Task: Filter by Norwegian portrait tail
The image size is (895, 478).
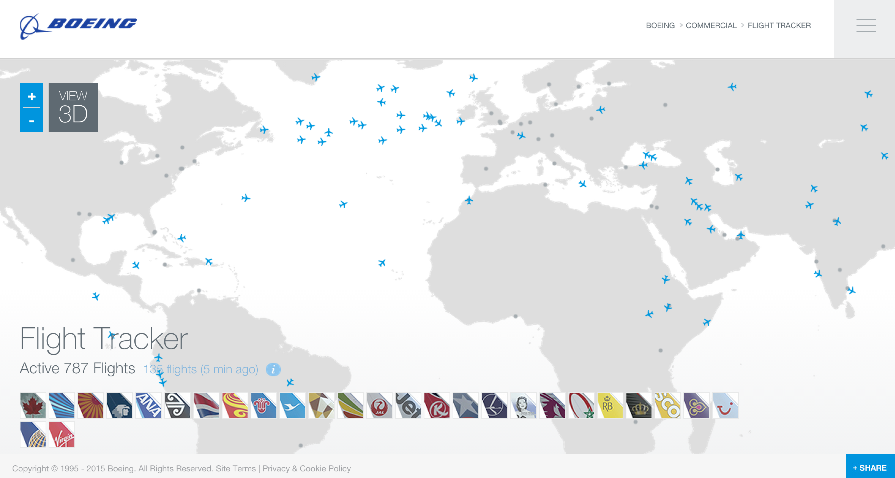Action: pos(523,405)
